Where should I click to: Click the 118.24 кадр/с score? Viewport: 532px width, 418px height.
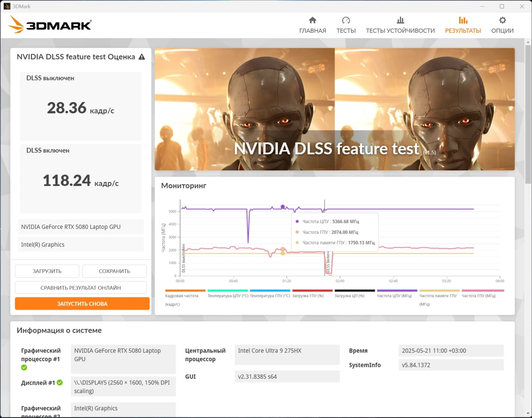[x=81, y=181]
